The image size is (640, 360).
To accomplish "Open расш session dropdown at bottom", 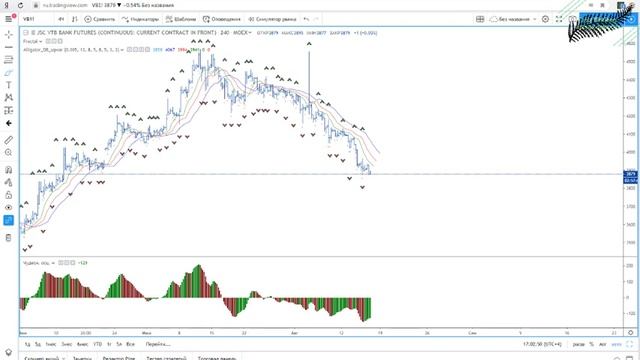I will [x=578, y=344].
